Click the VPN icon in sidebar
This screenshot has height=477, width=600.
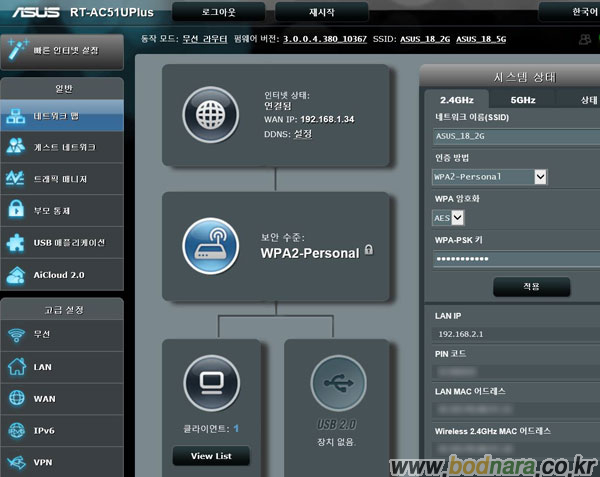(16, 462)
